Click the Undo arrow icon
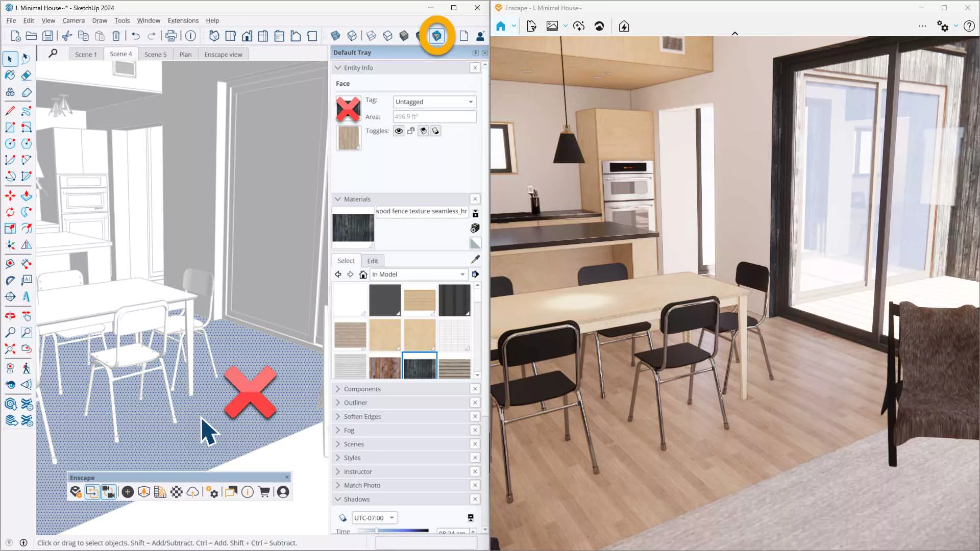Viewport: 980px width, 551px height. click(135, 36)
